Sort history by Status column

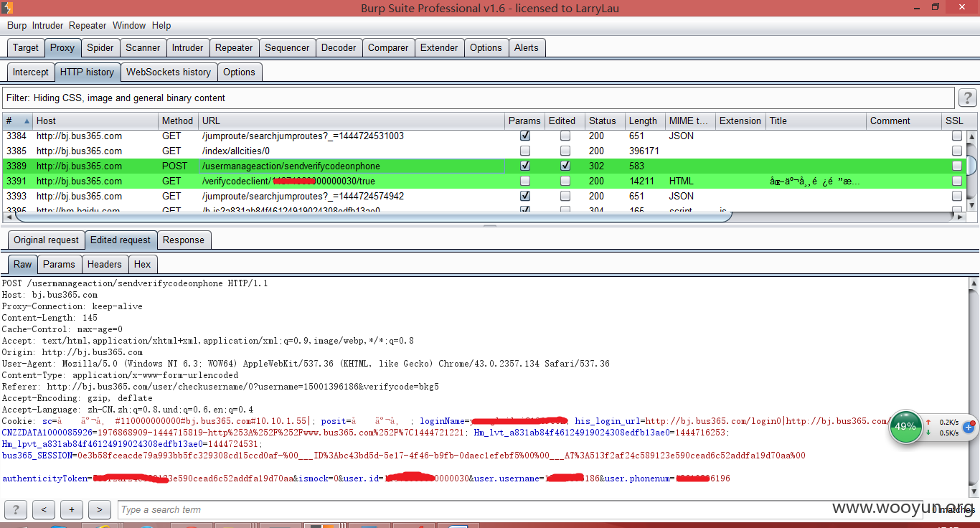pos(604,121)
